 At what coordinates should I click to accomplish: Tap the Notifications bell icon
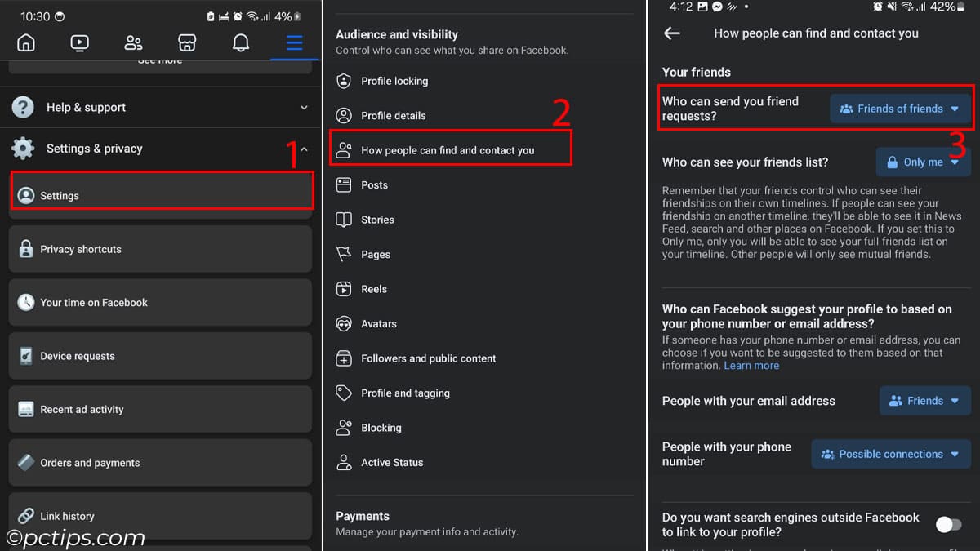coord(241,42)
